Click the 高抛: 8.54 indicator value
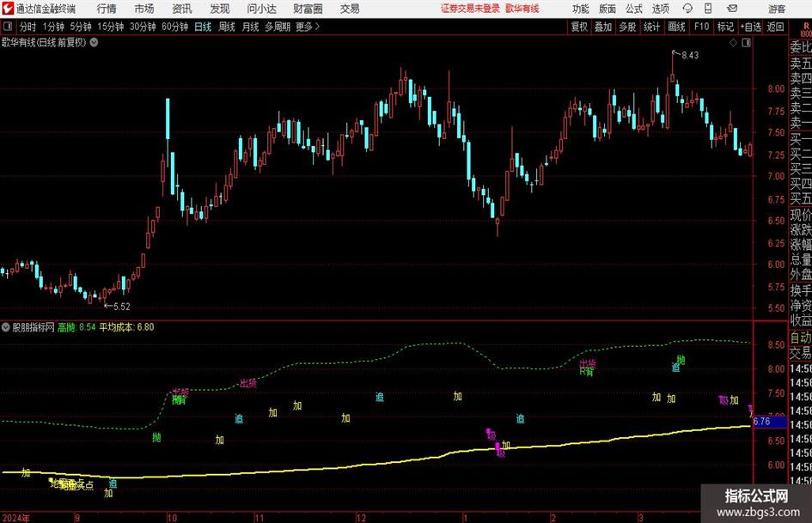This screenshot has width=812, height=523. (76, 326)
